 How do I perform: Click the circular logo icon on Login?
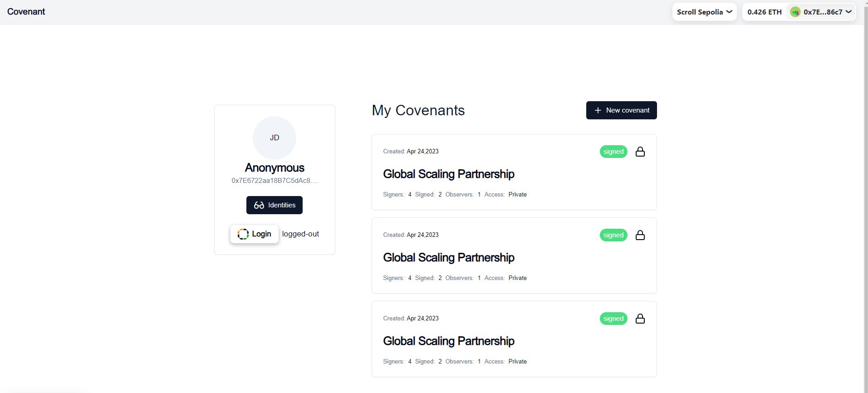(243, 234)
